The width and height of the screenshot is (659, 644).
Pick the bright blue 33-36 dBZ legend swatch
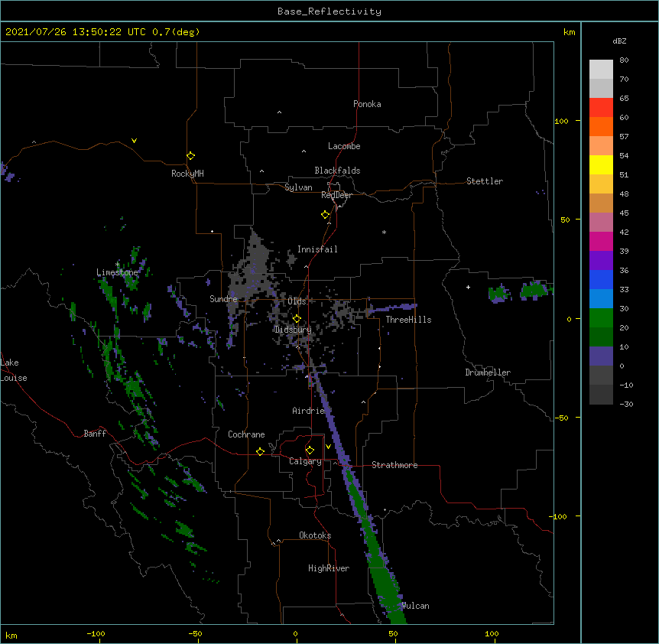click(601, 279)
